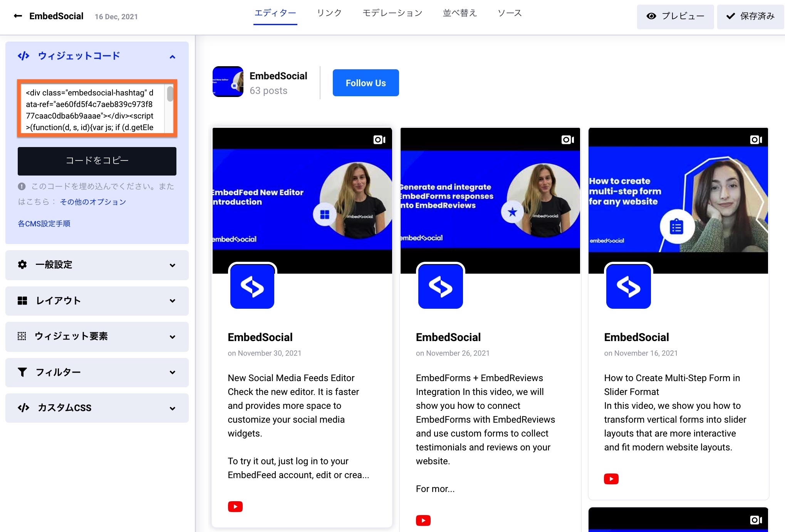785x532 pixels.
Task: Go back using the left arrow icon
Action: 18,16
